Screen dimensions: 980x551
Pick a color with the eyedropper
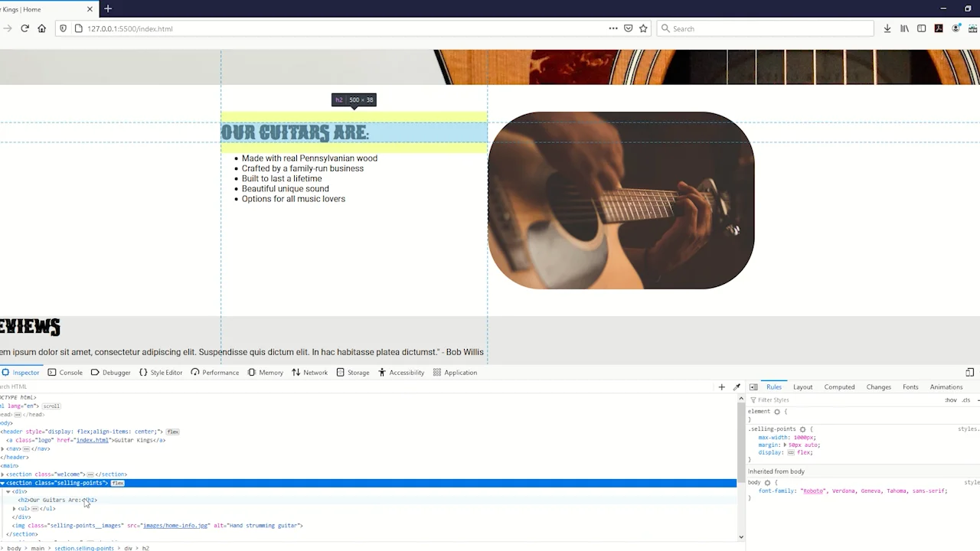[x=737, y=387]
